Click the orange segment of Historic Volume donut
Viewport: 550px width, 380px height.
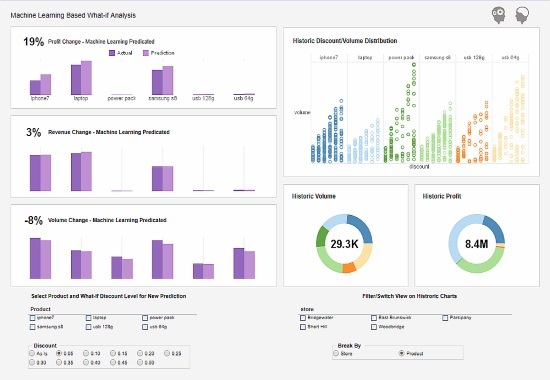tap(349, 268)
